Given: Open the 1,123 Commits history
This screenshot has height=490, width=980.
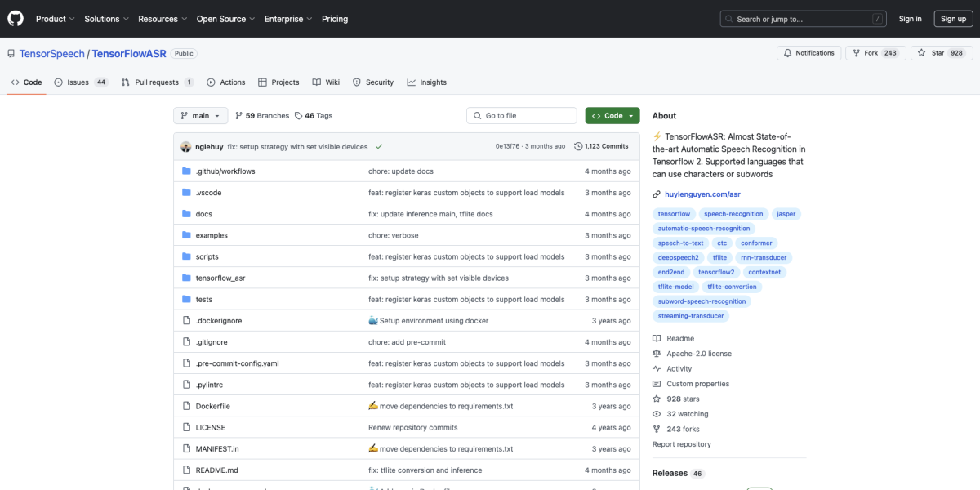Looking at the screenshot, I should coord(601,146).
